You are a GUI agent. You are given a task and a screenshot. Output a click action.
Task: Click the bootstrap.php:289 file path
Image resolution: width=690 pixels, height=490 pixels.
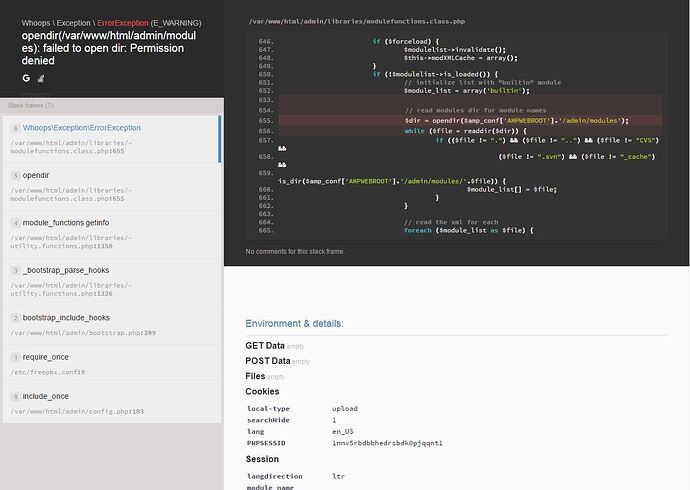(x=83, y=333)
